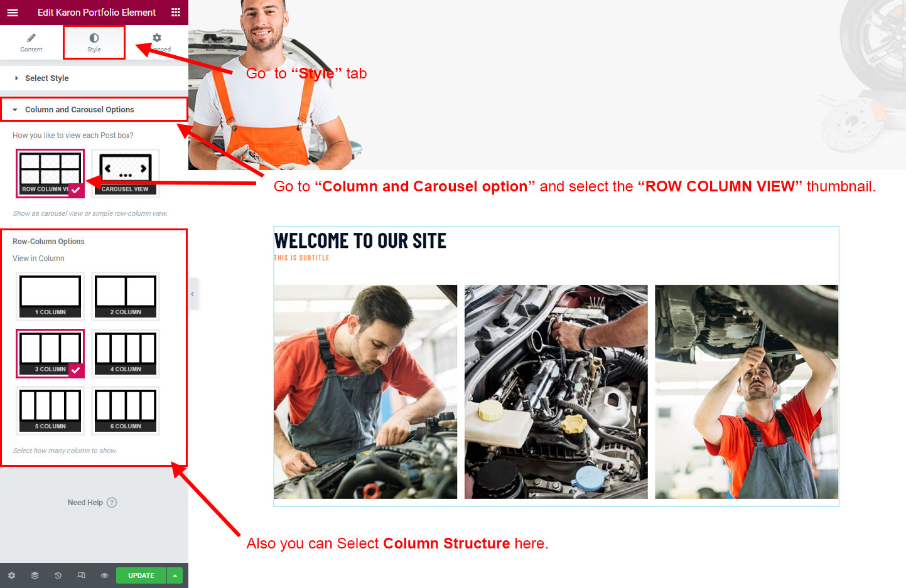Open the widgets grid icon
Screen dimensions: 906x588
[x=176, y=13]
